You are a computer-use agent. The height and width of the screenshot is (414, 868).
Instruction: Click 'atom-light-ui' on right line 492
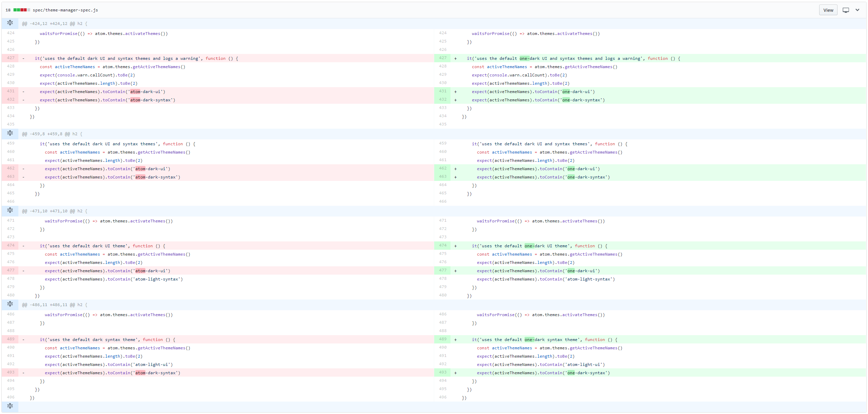(584, 365)
